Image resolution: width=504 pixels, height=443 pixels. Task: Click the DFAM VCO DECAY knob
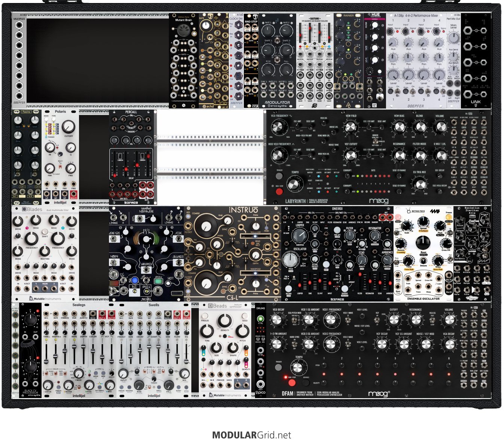click(x=277, y=320)
